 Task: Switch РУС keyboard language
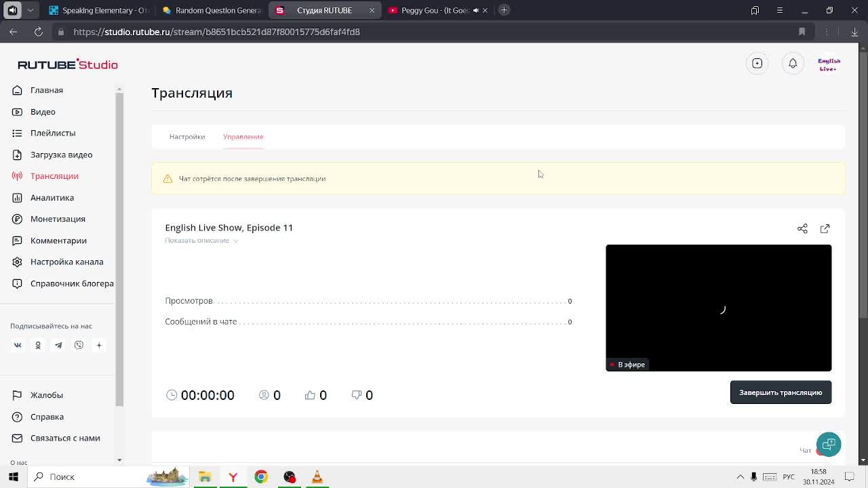point(789,477)
